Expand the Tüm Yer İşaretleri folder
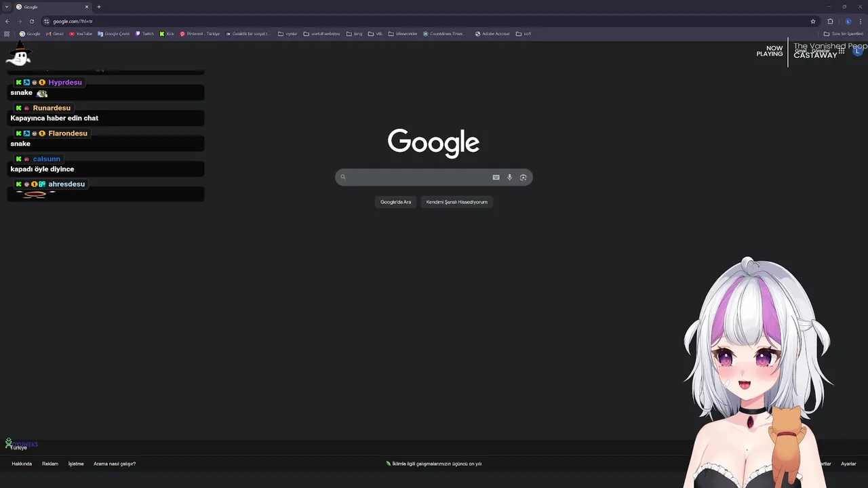Screen dimensions: 868x488 pyautogui.click(x=843, y=33)
